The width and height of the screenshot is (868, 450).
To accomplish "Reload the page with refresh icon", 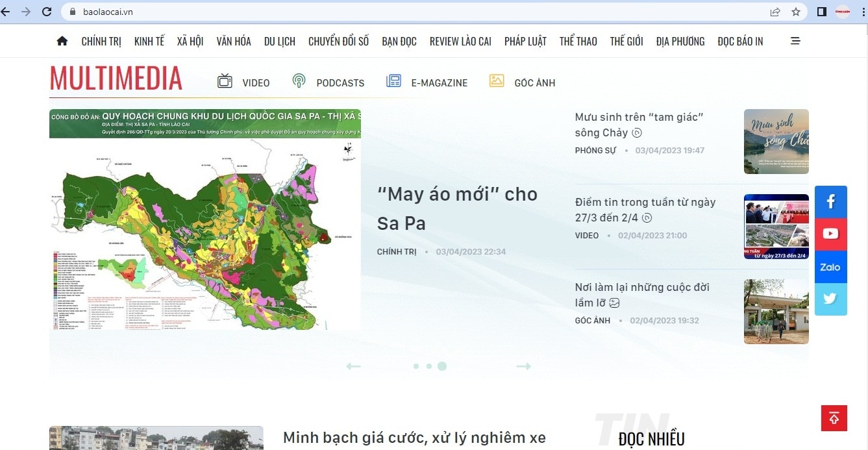I will [47, 12].
